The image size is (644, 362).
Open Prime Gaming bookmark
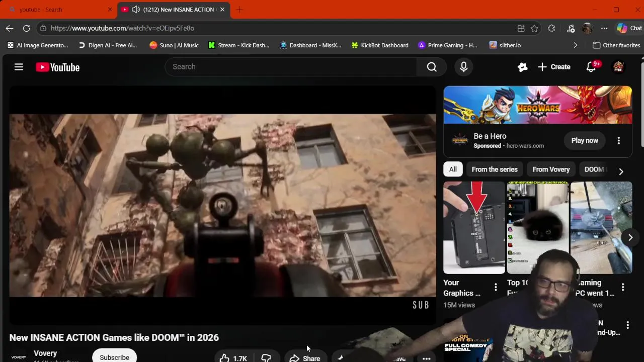[x=448, y=45]
